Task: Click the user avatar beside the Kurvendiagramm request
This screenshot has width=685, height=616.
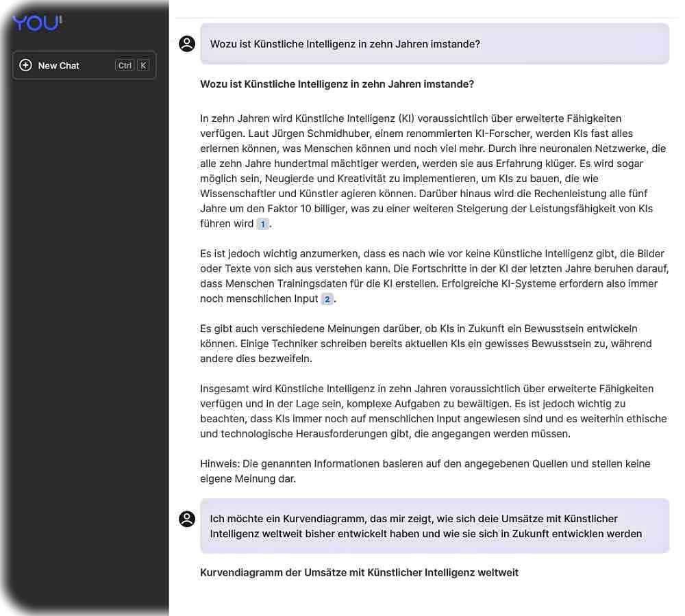Action: pos(187,519)
